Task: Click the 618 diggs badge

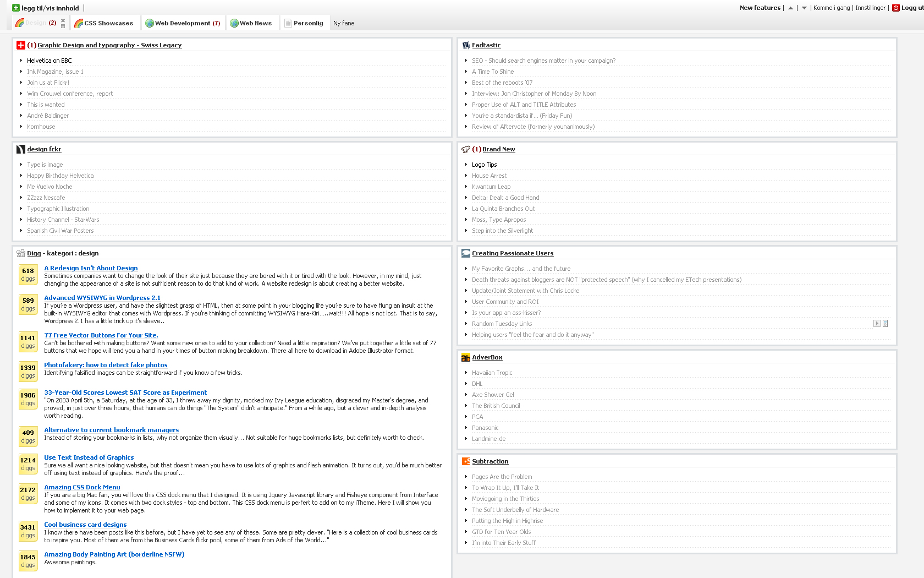Action: tap(28, 275)
